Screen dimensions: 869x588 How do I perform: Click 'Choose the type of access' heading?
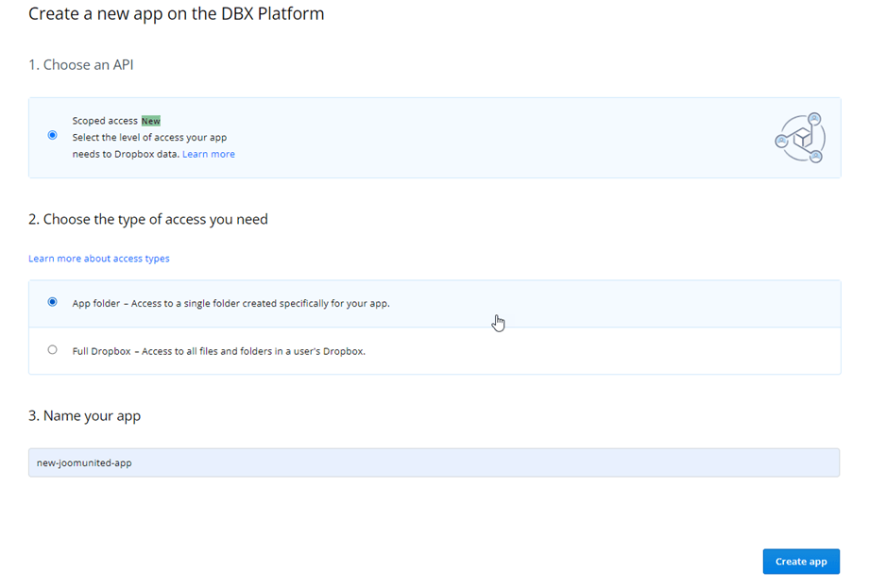pyautogui.click(x=148, y=219)
